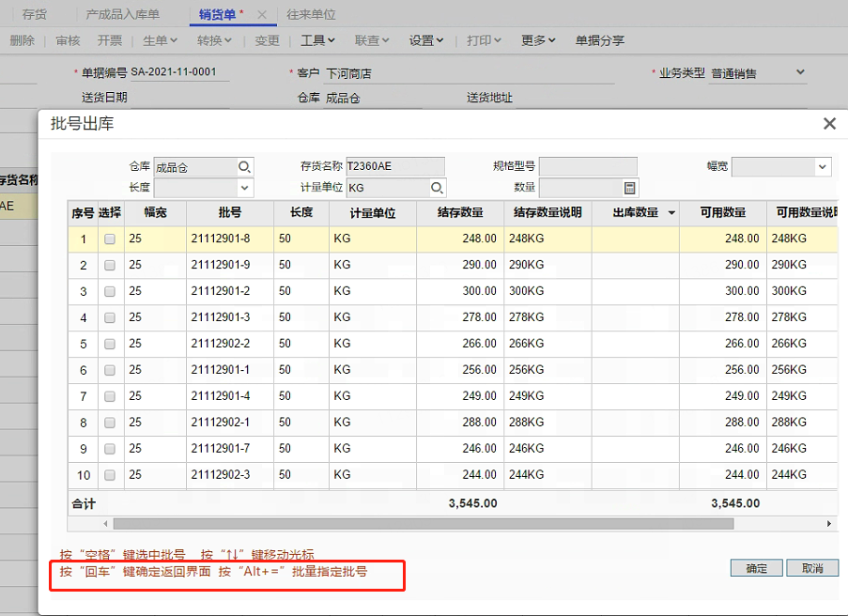Viewport: 848px width, 616px height.
Task: Open the 幅宽 dropdown in dialog
Action: pos(822,166)
